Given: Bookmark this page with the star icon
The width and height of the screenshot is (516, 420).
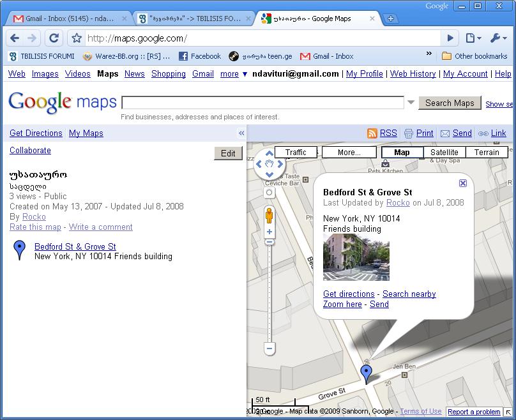Looking at the screenshot, I should click(77, 38).
